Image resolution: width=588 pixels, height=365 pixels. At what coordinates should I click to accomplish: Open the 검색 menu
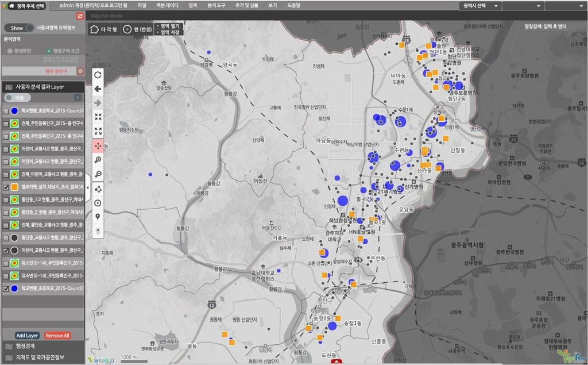click(192, 5)
